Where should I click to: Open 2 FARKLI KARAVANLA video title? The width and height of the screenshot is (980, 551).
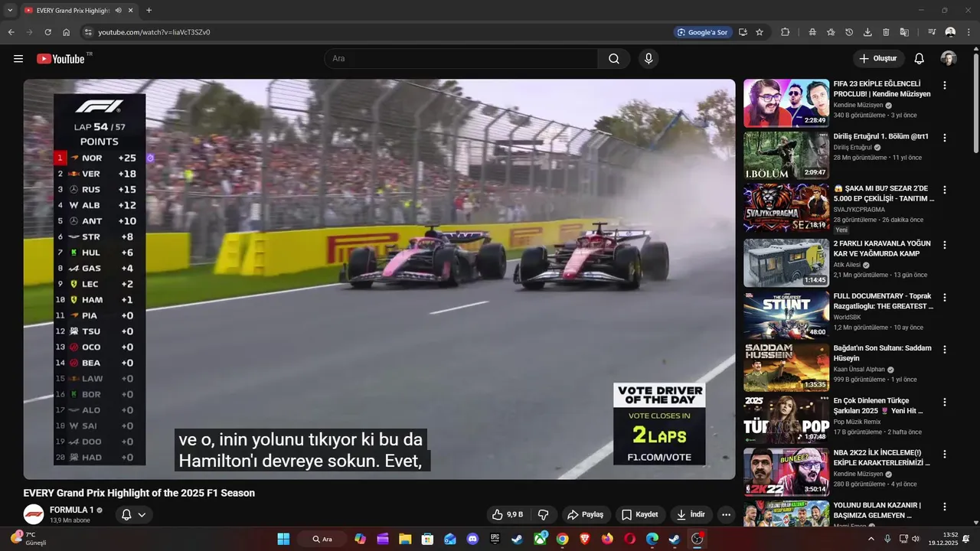point(882,249)
